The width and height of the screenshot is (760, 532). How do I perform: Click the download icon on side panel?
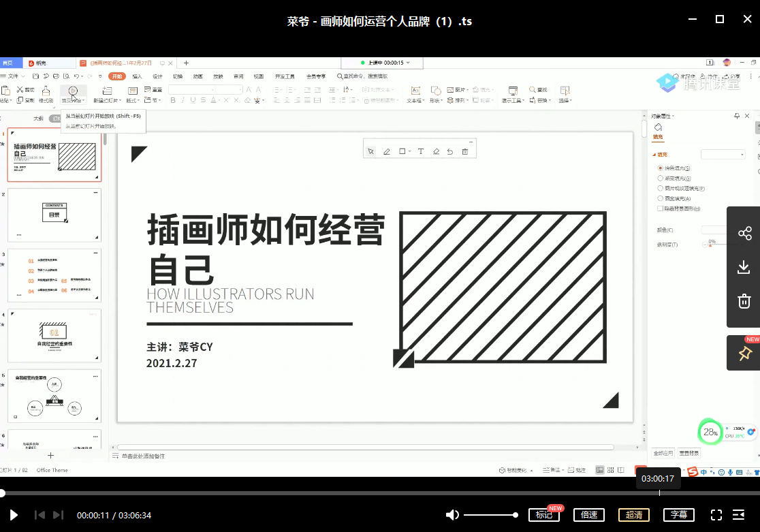tap(744, 267)
